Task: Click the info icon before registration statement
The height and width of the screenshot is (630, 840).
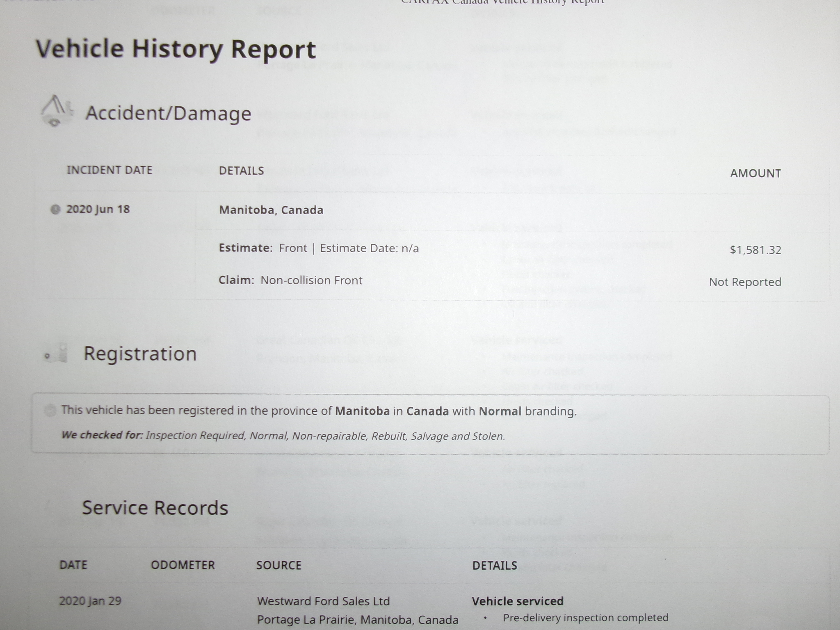Action: tap(50, 410)
